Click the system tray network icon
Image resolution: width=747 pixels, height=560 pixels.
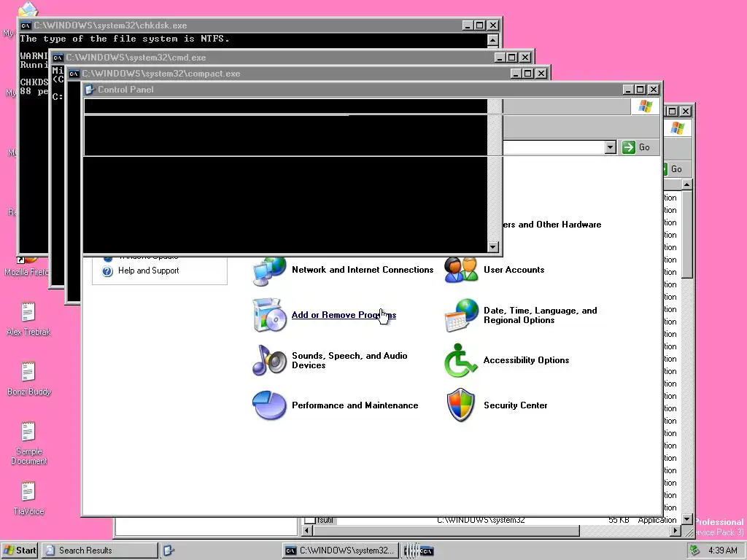click(694, 550)
